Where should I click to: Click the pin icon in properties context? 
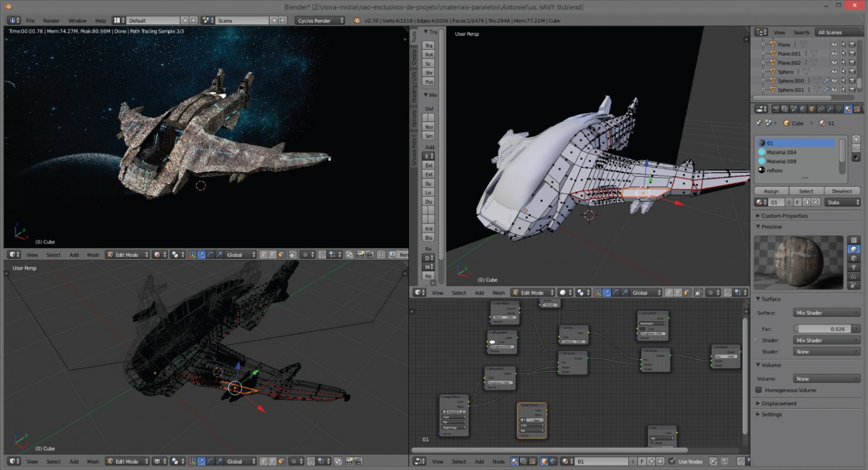pyautogui.click(x=759, y=123)
